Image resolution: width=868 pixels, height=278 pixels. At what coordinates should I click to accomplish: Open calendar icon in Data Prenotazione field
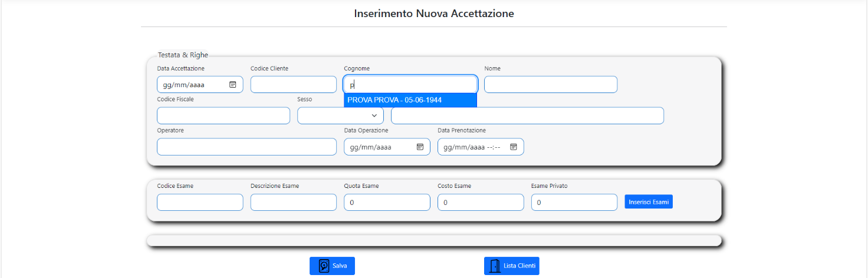(x=513, y=147)
